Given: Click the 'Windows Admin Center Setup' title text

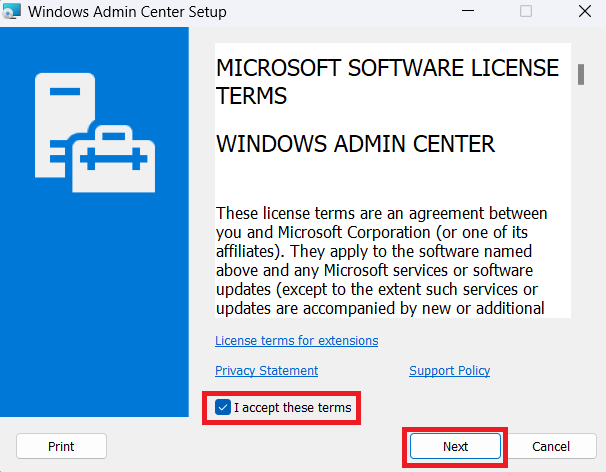Looking at the screenshot, I should point(127,12).
